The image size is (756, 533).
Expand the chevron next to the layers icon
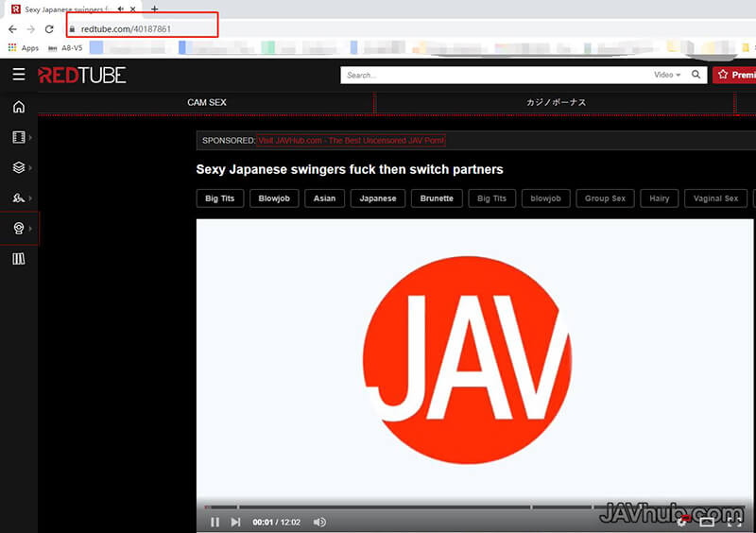tap(30, 167)
